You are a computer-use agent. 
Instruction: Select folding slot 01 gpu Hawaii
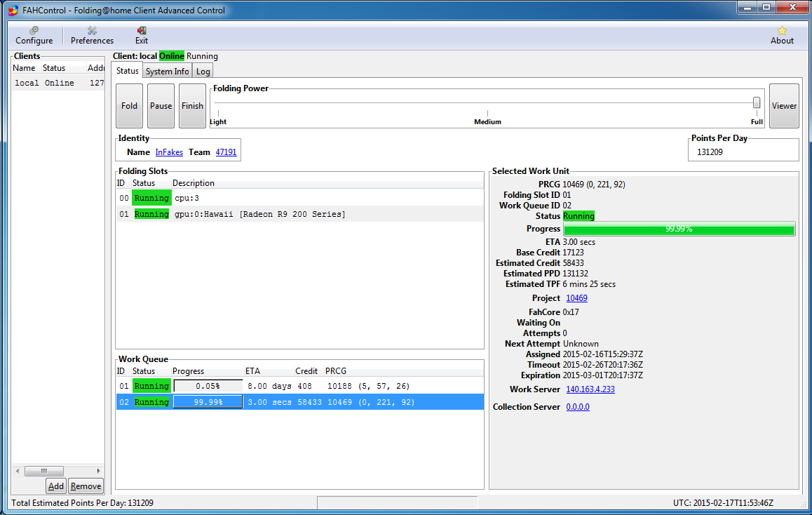(300, 214)
